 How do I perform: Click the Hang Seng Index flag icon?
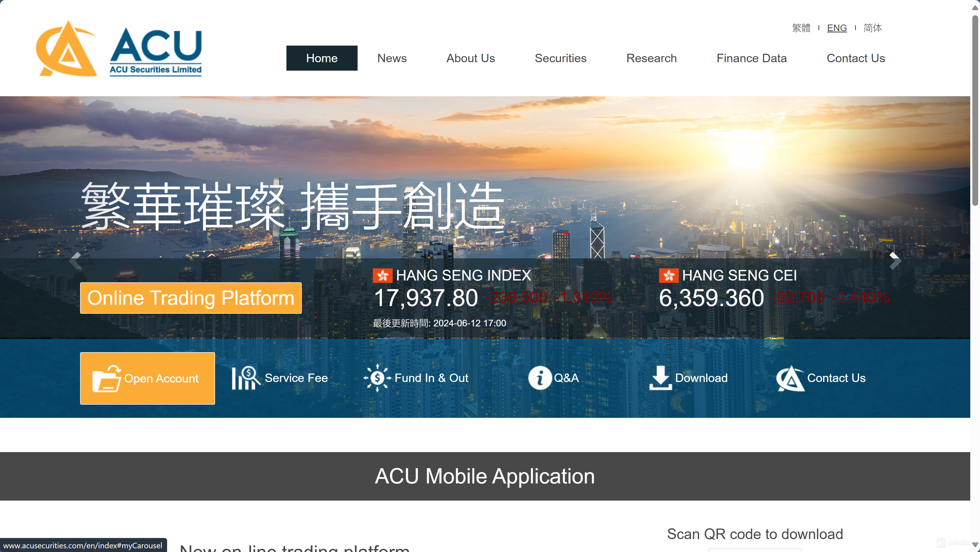[382, 276]
